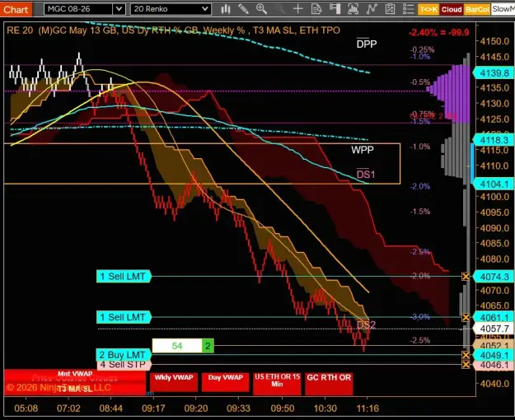Click the US ETH OR 15 Min button
The width and height of the screenshot is (515, 420).
[x=277, y=383]
